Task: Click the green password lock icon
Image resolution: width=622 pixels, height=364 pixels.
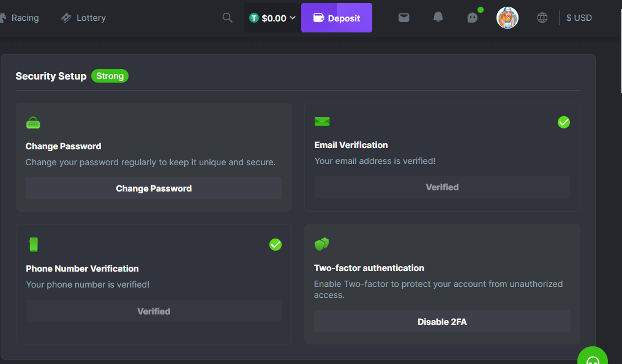Action: pyautogui.click(x=33, y=124)
